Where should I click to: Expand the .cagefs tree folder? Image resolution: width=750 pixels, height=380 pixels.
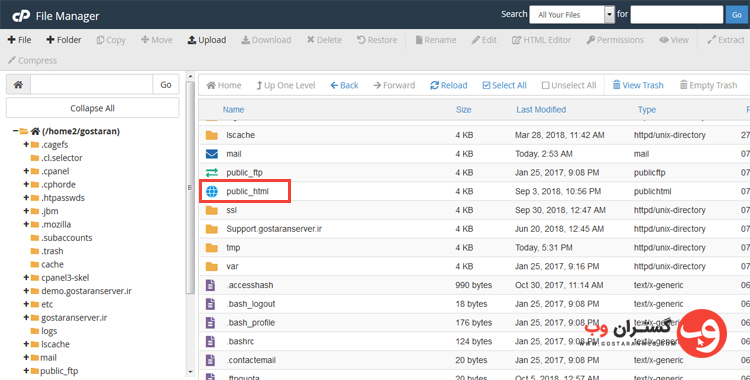pyautogui.click(x=26, y=144)
